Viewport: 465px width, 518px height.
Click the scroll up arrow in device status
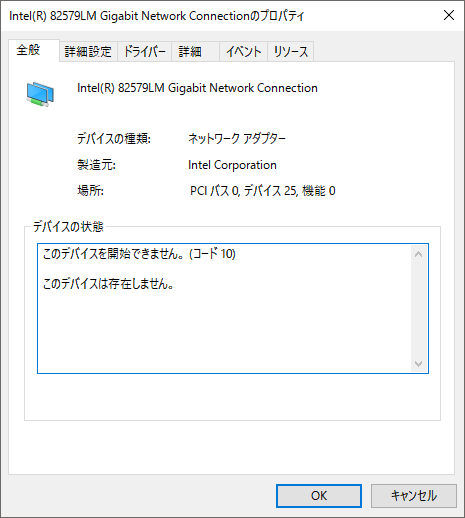pos(419,254)
